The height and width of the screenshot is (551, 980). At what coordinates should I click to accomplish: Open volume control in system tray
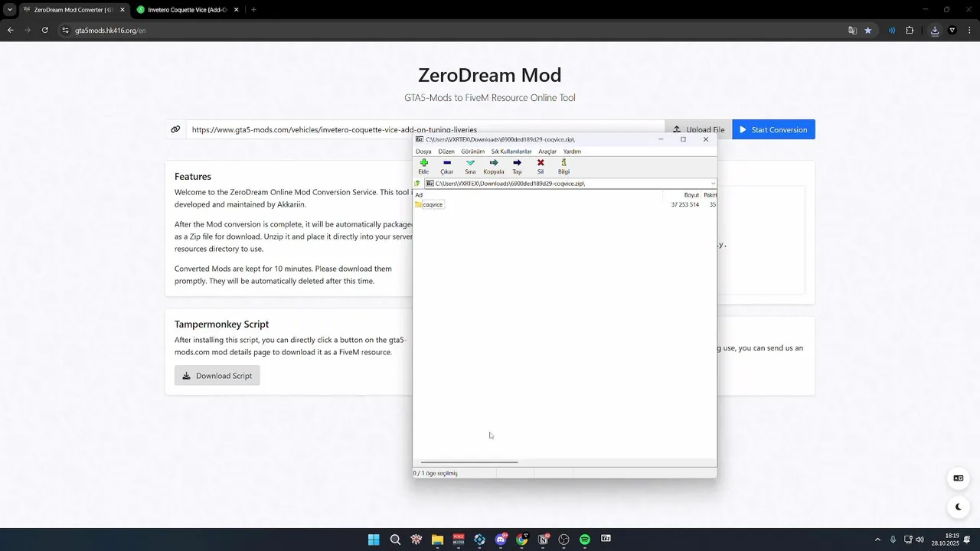(x=920, y=540)
